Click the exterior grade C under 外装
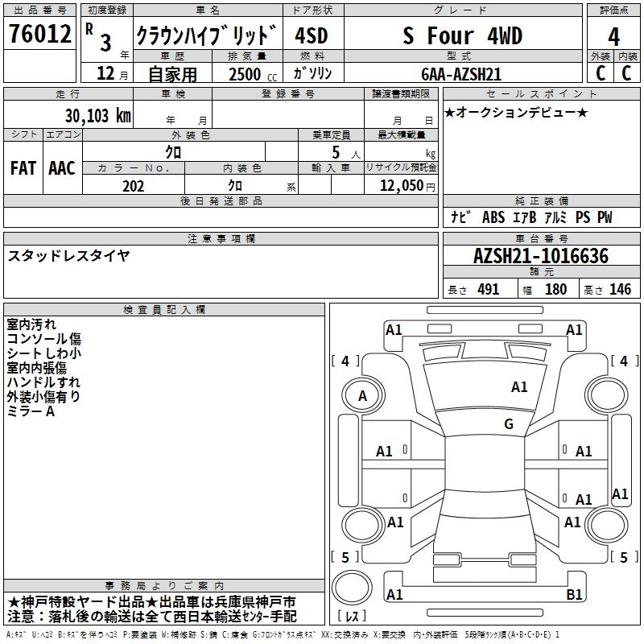Viewport: 644px width, 644px height. tap(600, 72)
